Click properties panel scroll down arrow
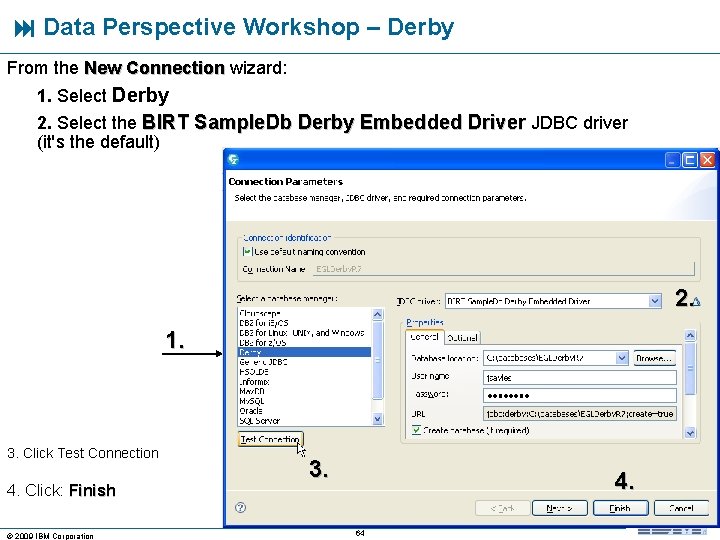This screenshot has width=720, height=540. (x=690, y=433)
